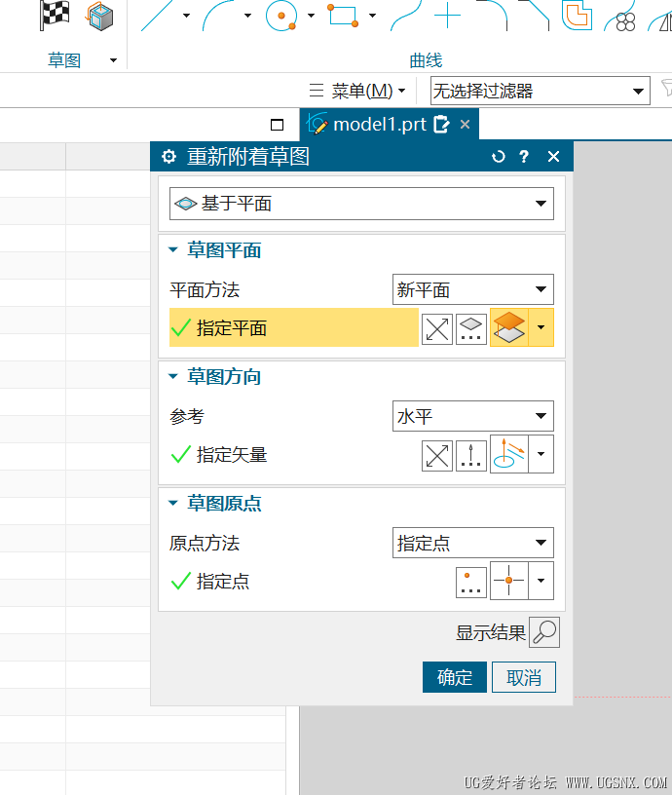
Task: Open the plane type dropdown arrow
Action: 541,327
